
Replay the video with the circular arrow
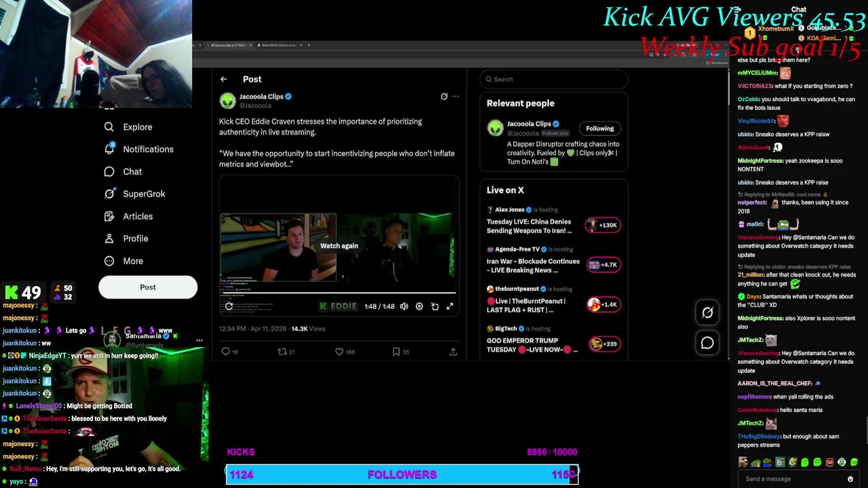coord(229,306)
